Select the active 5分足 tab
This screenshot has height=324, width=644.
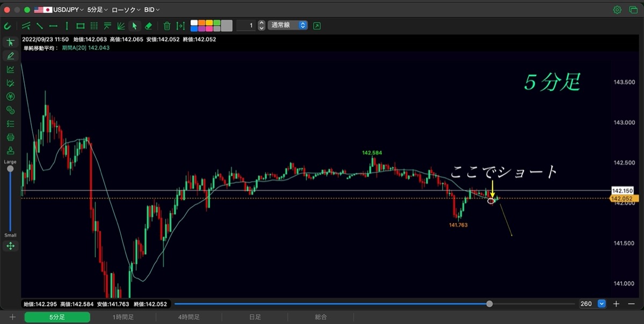point(57,317)
